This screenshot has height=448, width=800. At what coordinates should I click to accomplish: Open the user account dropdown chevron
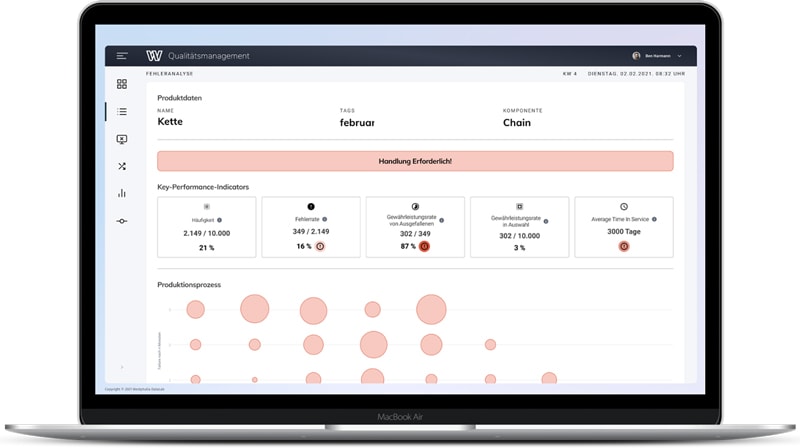click(x=680, y=56)
